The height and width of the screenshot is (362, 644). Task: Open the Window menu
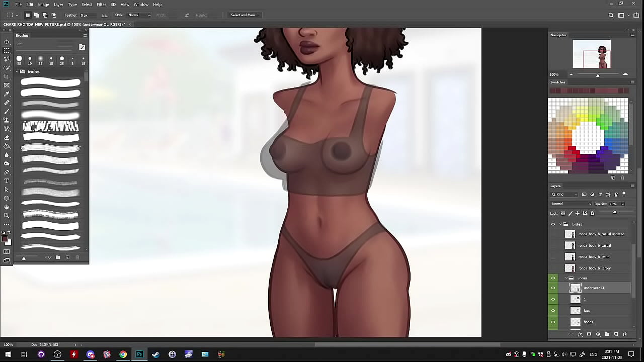141,5
